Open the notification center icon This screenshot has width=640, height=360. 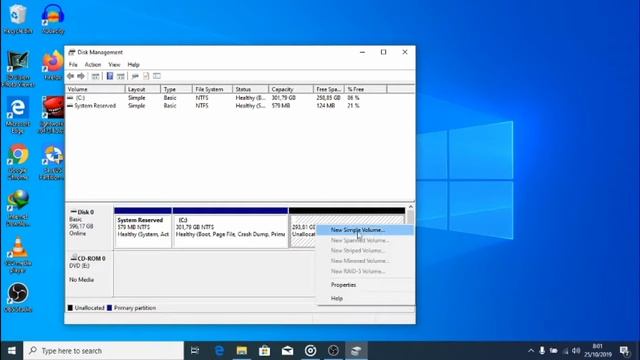pyautogui.click(x=624, y=351)
